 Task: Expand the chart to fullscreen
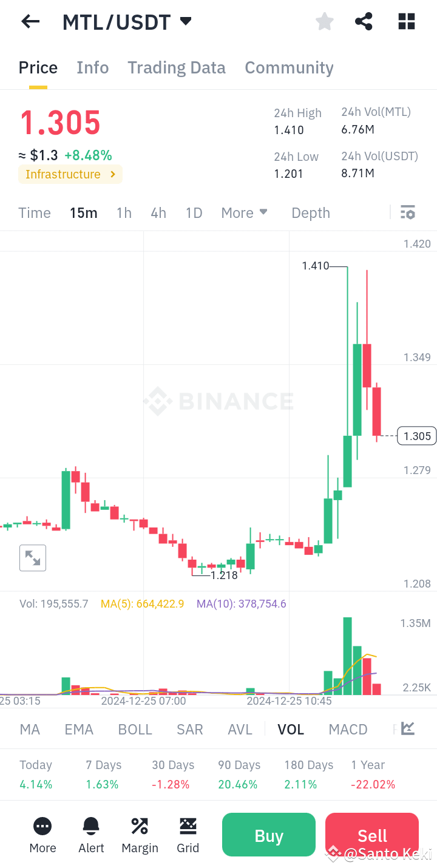(33, 557)
